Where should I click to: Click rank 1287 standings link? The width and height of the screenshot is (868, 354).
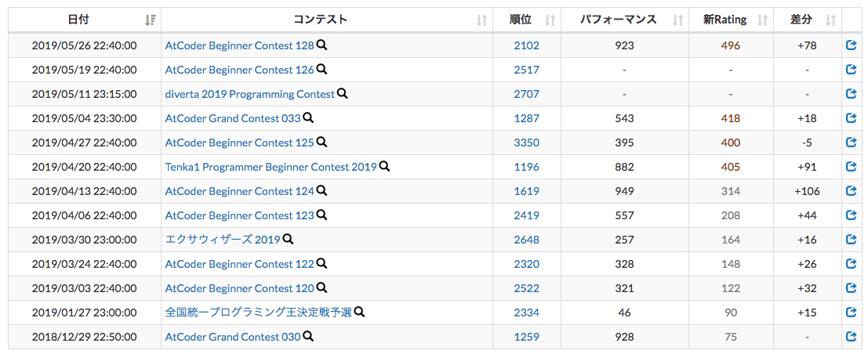(526, 118)
